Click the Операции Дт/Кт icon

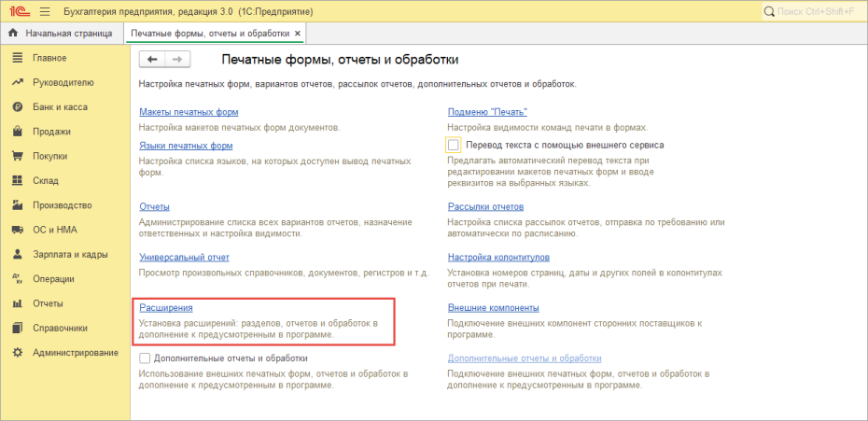[18, 279]
